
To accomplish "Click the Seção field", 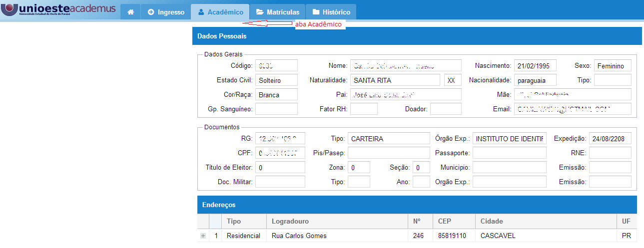I will tap(421, 168).
